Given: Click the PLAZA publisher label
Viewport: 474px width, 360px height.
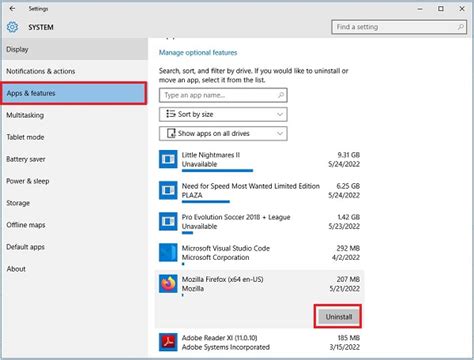Looking at the screenshot, I should 192,195.
